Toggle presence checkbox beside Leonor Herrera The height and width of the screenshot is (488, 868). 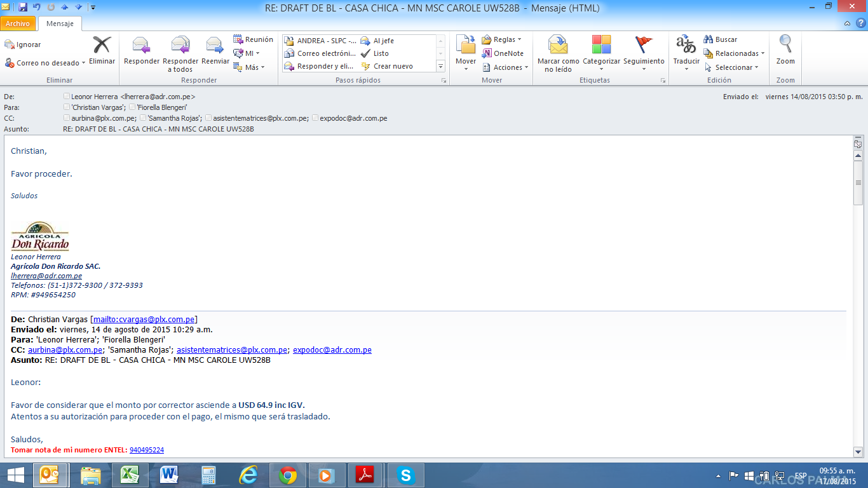tap(67, 97)
